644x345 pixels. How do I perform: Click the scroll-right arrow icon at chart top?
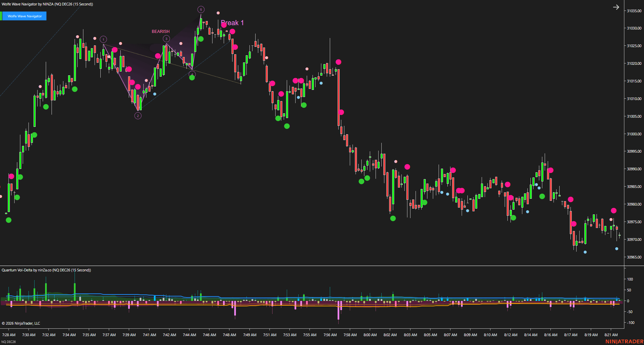[x=616, y=7]
